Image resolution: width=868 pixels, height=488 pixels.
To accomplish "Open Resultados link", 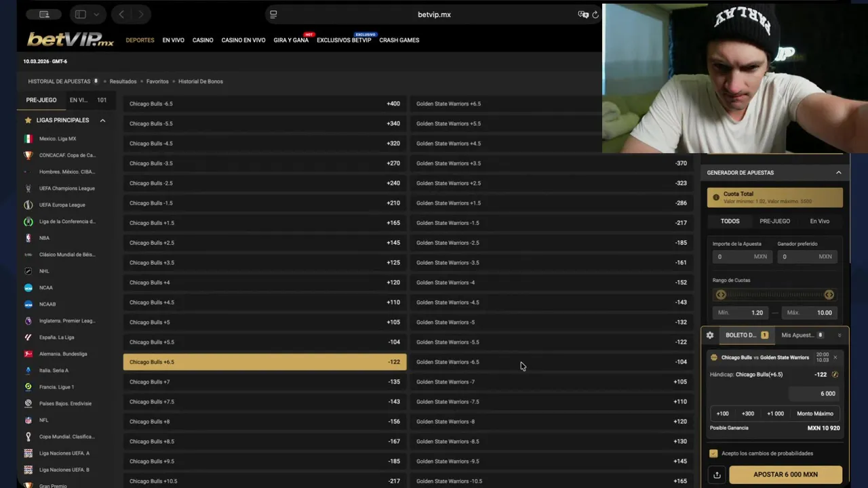I will (123, 81).
